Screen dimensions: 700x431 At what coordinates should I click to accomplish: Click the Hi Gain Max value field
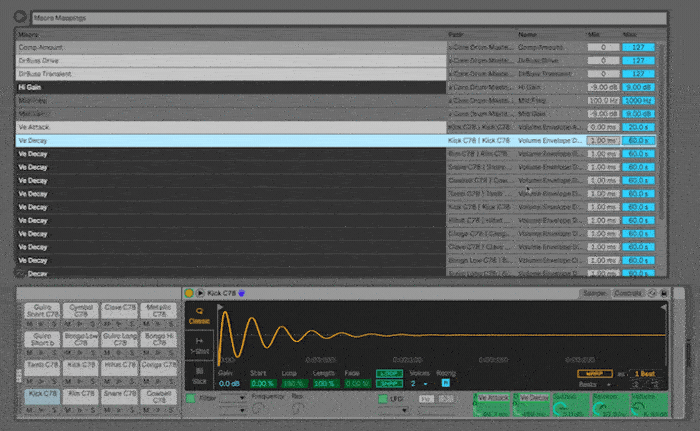(x=638, y=87)
